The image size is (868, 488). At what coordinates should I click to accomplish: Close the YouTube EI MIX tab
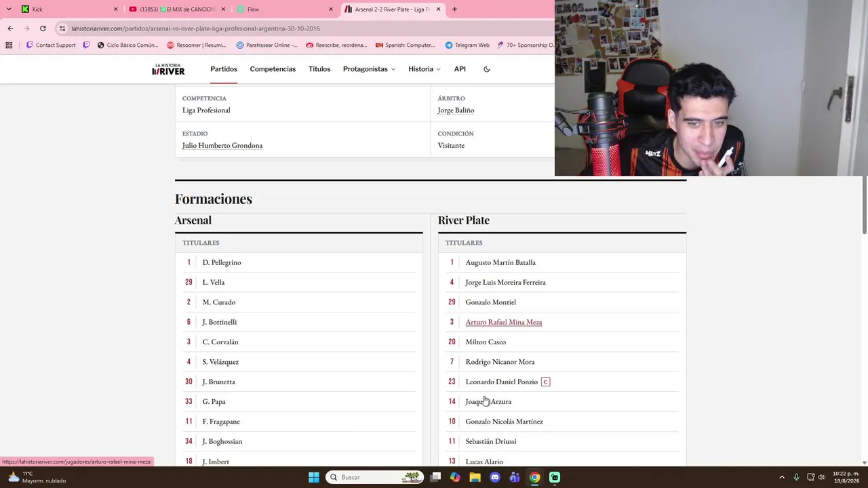(x=223, y=9)
